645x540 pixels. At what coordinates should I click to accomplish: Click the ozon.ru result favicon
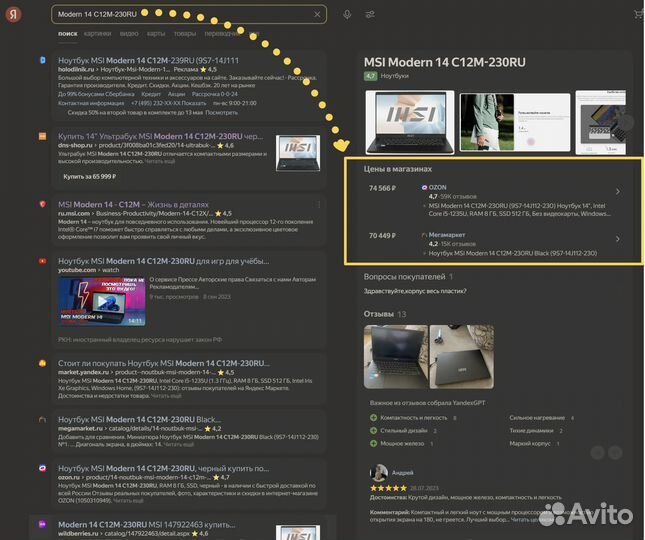click(x=42, y=468)
